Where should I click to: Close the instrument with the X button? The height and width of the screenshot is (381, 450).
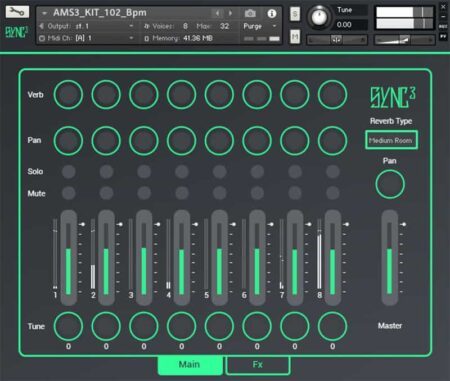pos(443,6)
